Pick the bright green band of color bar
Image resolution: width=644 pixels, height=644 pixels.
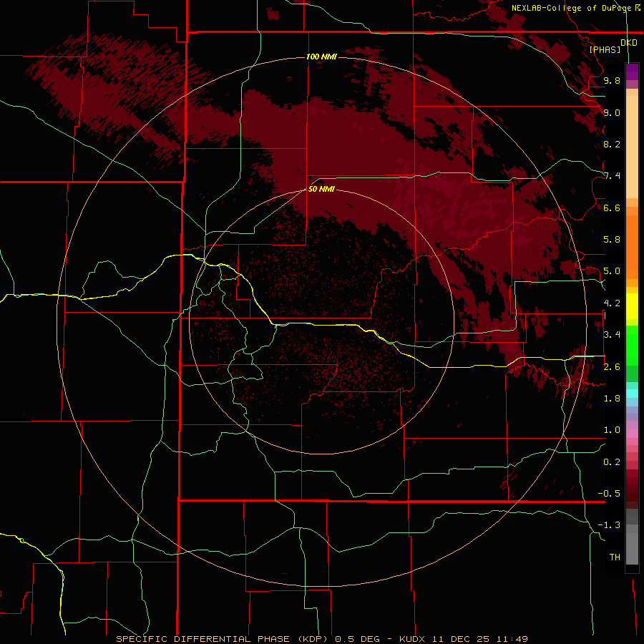click(x=632, y=345)
